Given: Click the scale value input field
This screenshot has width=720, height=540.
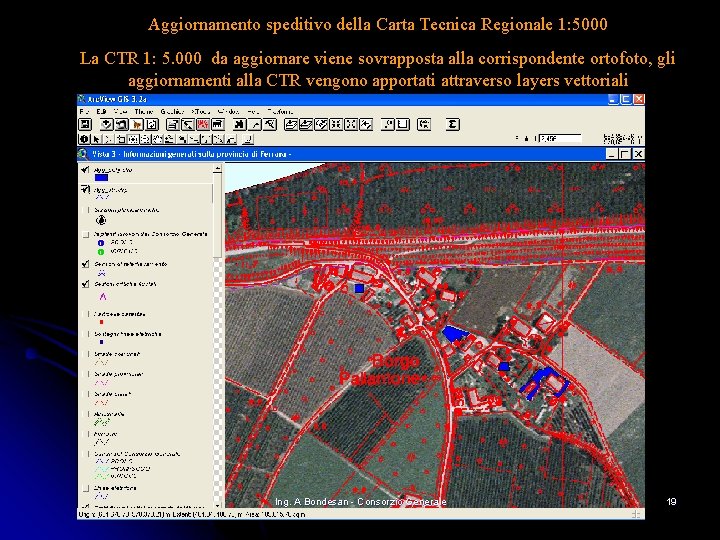Looking at the screenshot, I should tap(560, 138).
